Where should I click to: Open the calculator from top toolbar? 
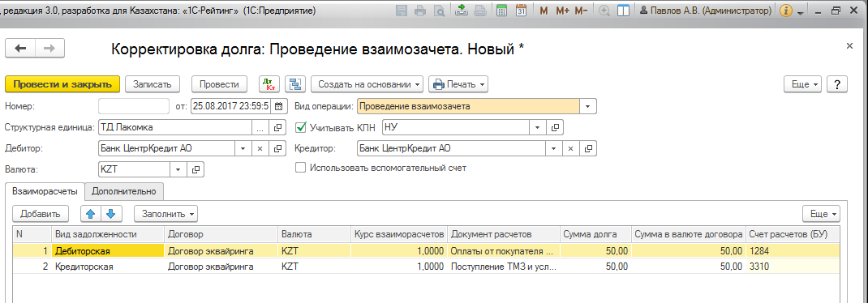(x=502, y=11)
